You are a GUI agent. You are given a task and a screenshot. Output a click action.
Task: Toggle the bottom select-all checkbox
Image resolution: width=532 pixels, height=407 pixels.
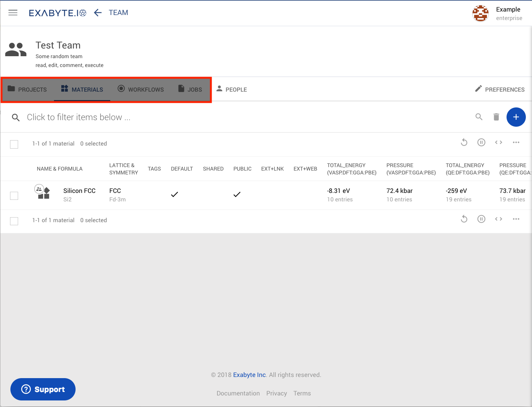[x=14, y=221]
